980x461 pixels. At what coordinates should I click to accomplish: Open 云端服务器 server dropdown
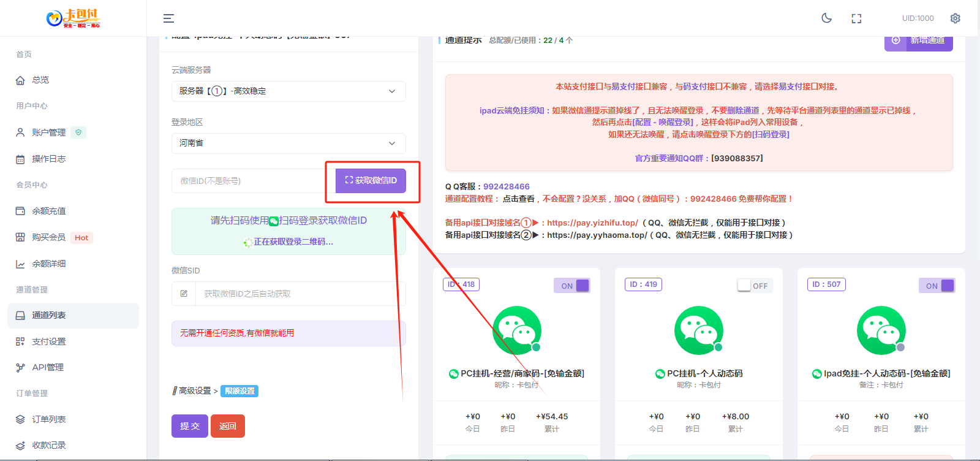[288, 91]
